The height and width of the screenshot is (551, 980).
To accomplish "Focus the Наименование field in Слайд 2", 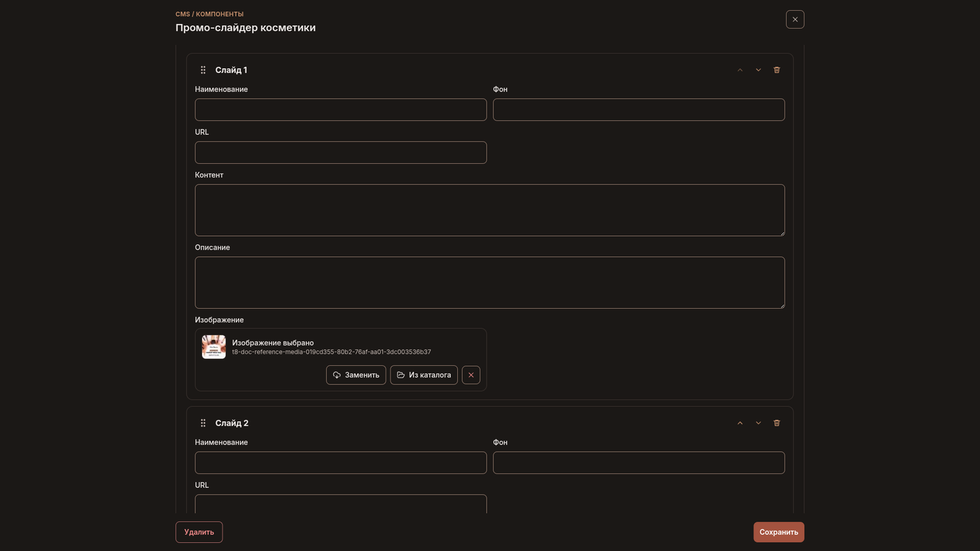I will pos(341,463).
